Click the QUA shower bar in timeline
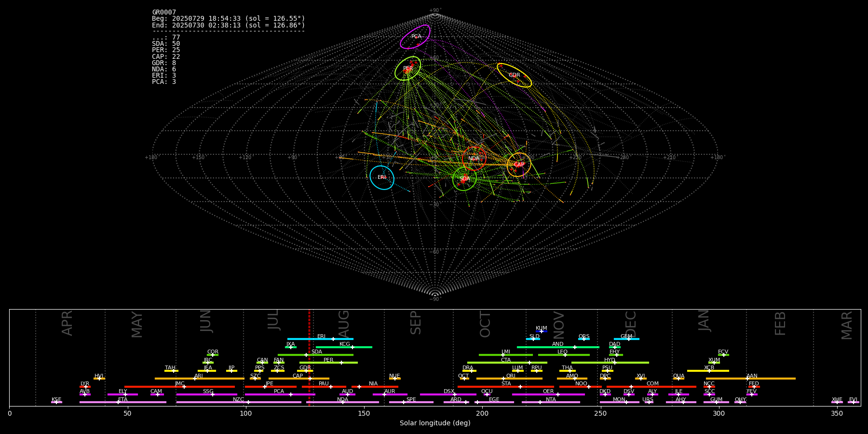868x434 pixels. tap(678, 379)
